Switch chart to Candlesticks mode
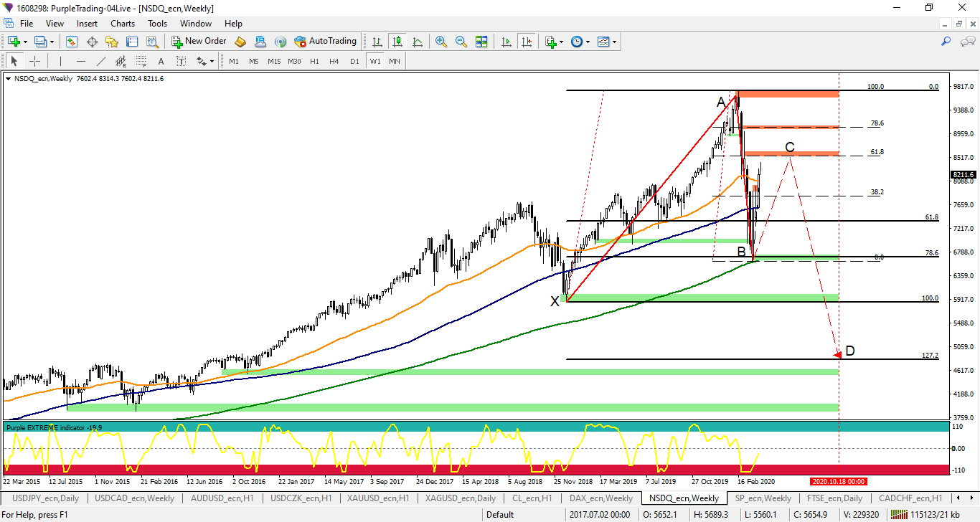Image resolution: width=980 pixels, height=522 pixels. coord(397,42)
